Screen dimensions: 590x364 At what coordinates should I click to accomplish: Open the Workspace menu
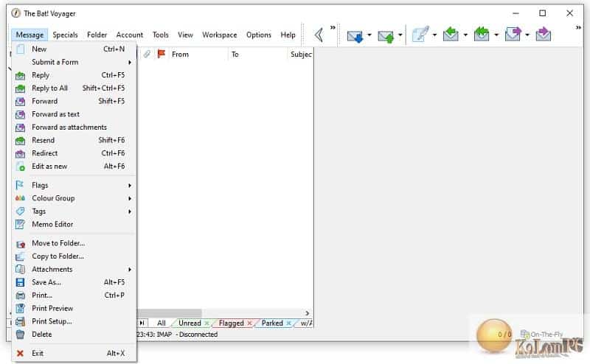(219, 35)
